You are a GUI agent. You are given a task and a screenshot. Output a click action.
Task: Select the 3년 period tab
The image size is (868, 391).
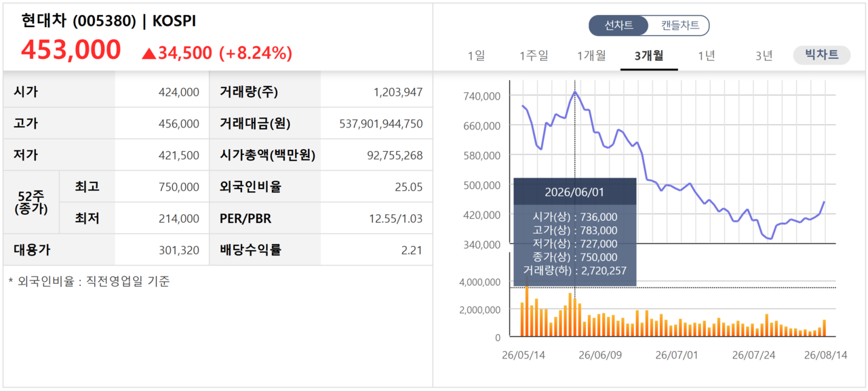tap(764, 56)
